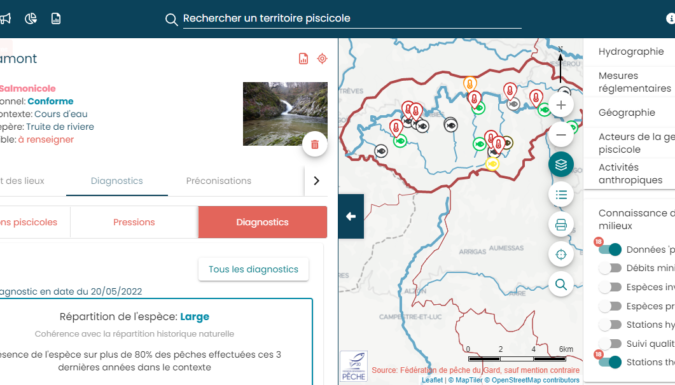The height and width of the screenshot is (385, 675).
Task: Toggle the Débits minimum layer switch
Action: tap(610, 268)
